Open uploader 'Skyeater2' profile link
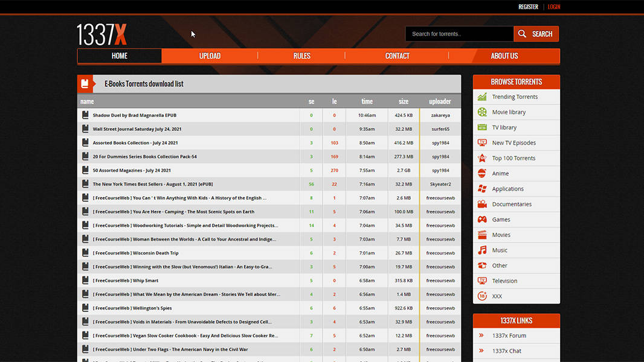Viewport: 644px width, 362px height. pyautogui.click(x=440, y=184)
